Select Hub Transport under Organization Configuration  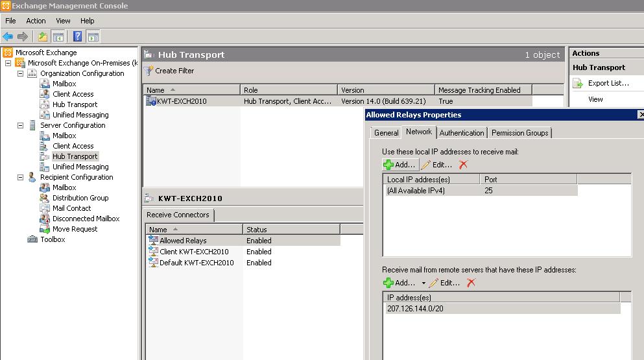[75, 104]
